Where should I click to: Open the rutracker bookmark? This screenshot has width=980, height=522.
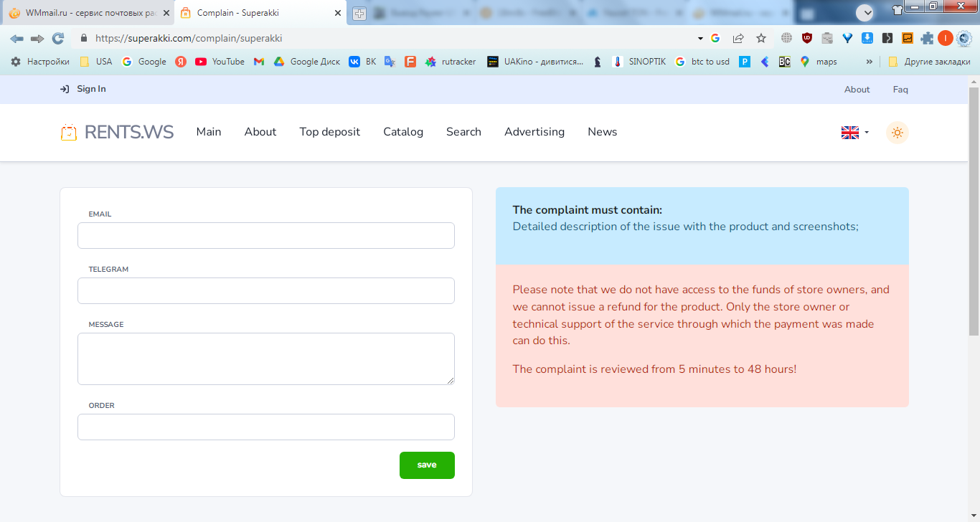point(451,62)
